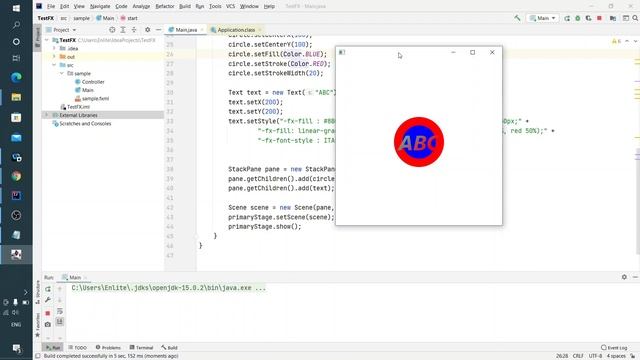640x360 pixels.
Task: Toggle the Favorites side tool window
Action: tap(38, 325)
